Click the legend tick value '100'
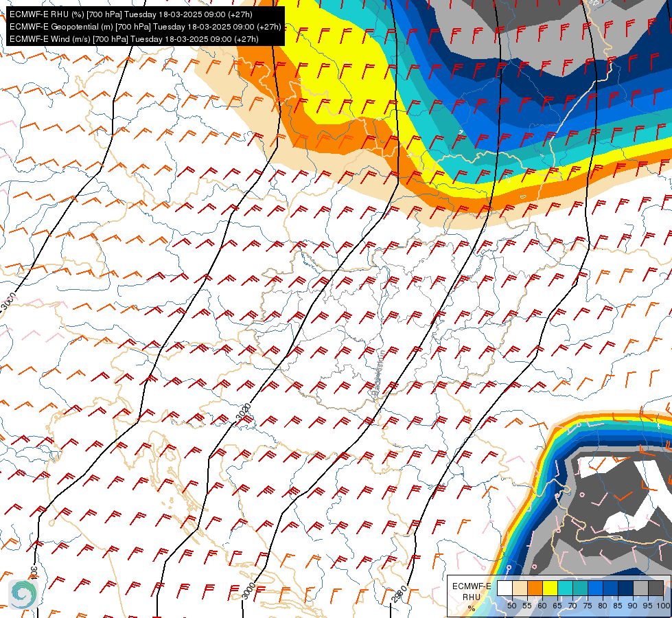Viewport: 672px width, 618px height. [664, 606]
